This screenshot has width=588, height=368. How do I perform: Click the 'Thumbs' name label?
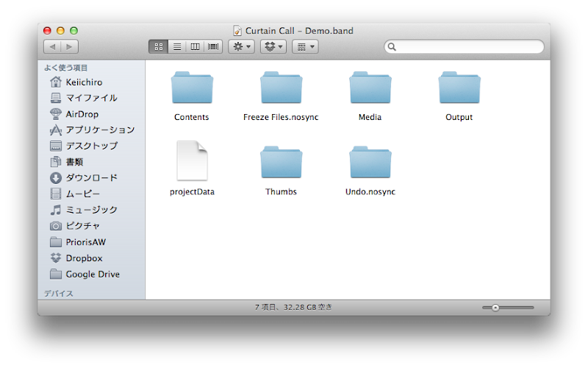[281, 192]
